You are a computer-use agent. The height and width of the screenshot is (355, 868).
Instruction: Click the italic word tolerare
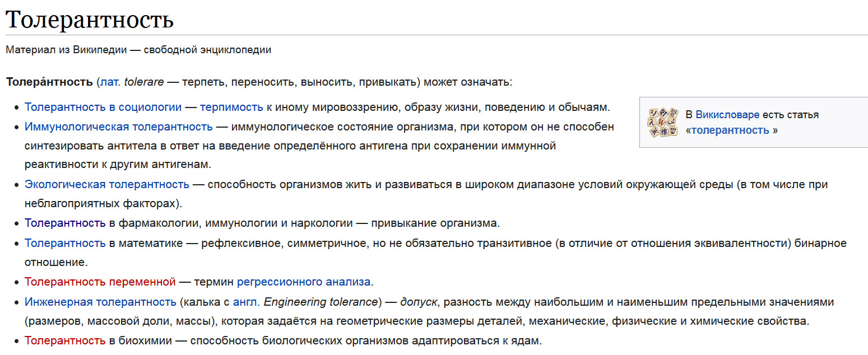tap(144, 82)
